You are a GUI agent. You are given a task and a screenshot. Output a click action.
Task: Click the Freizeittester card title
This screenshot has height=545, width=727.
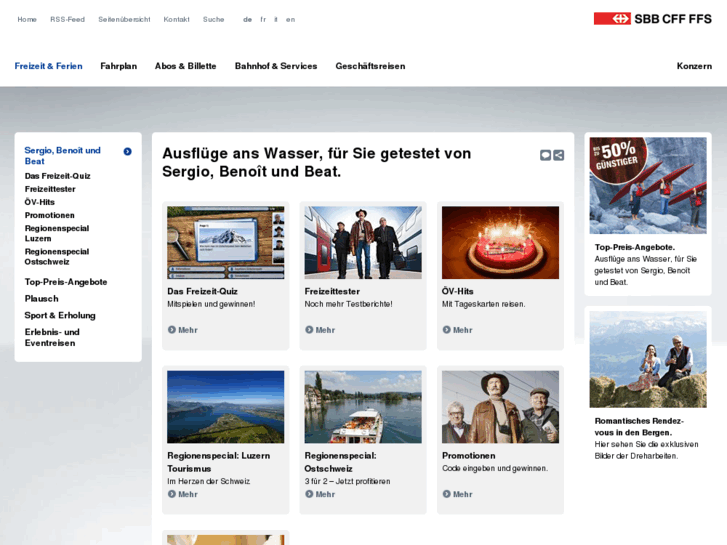click(x=332, y=291)
